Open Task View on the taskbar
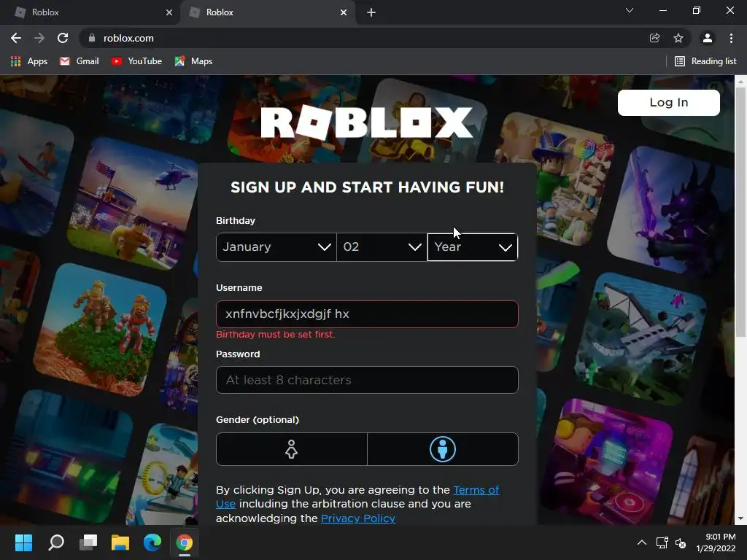Viewport: 747px width, 560px height. point(88,542)
